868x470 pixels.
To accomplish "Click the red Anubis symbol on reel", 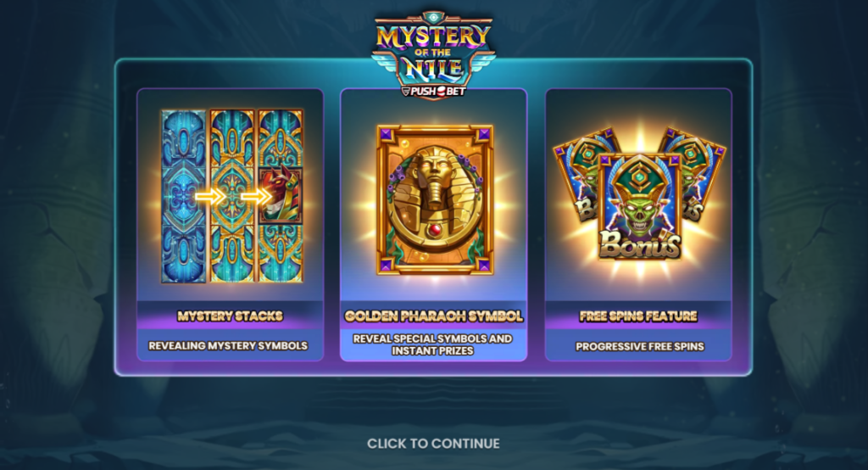I will (x=281, y=196).
